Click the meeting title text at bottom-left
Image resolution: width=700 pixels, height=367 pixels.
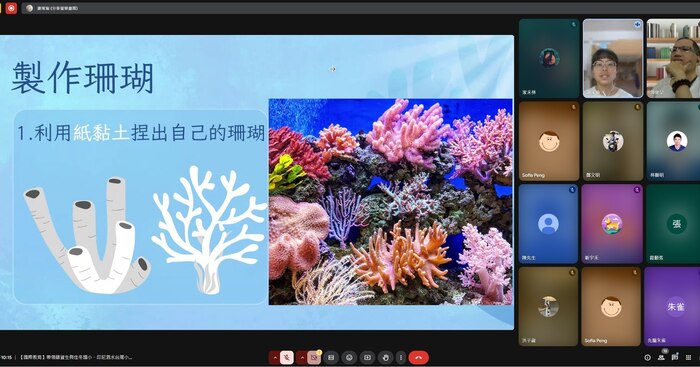[x=75, y=358]
